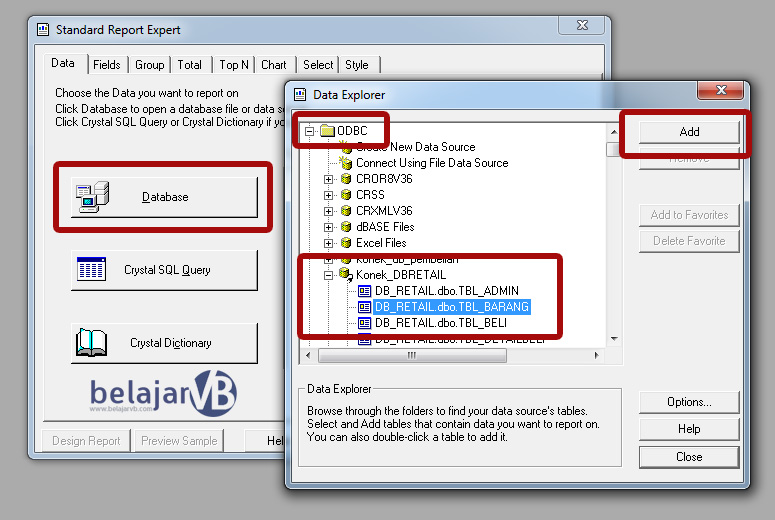Image resolution: width=775 pixels, height=520 pixels.
Task: Click the horizontal scrollbar left arrow
Action: coord(308,355)
